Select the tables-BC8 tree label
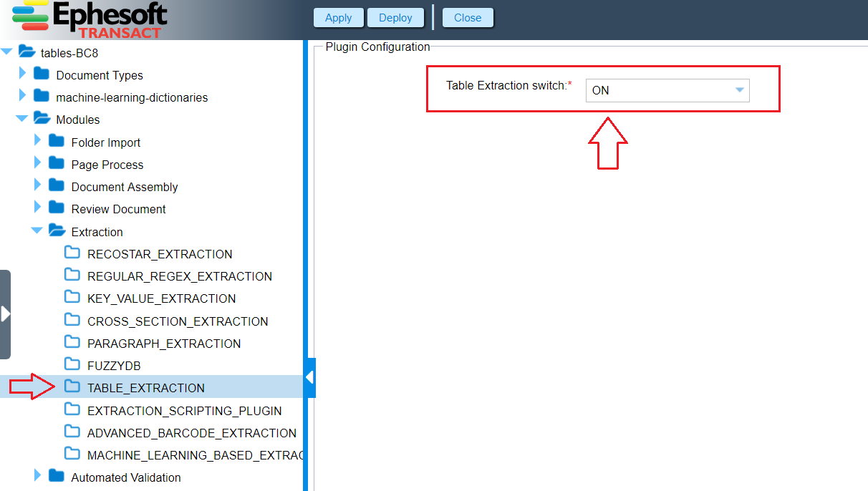868x491 pixels. [69, 53]
